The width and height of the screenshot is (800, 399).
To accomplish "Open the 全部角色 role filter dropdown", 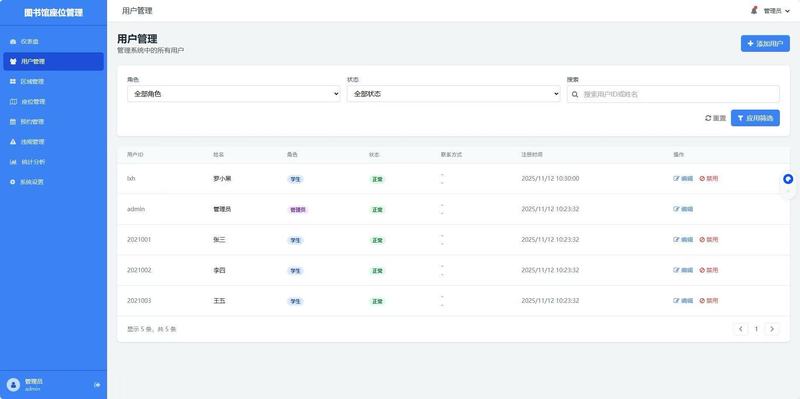I will (x=234, y=94).
